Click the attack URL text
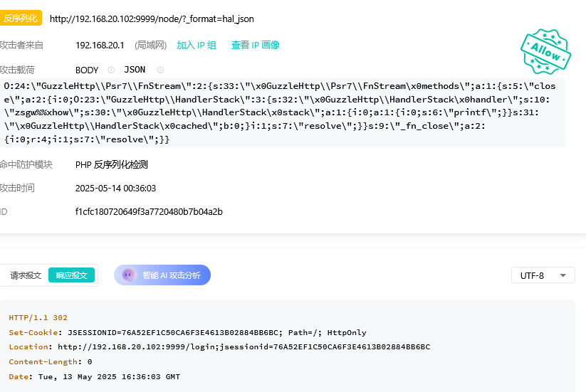 coord(151,19)
